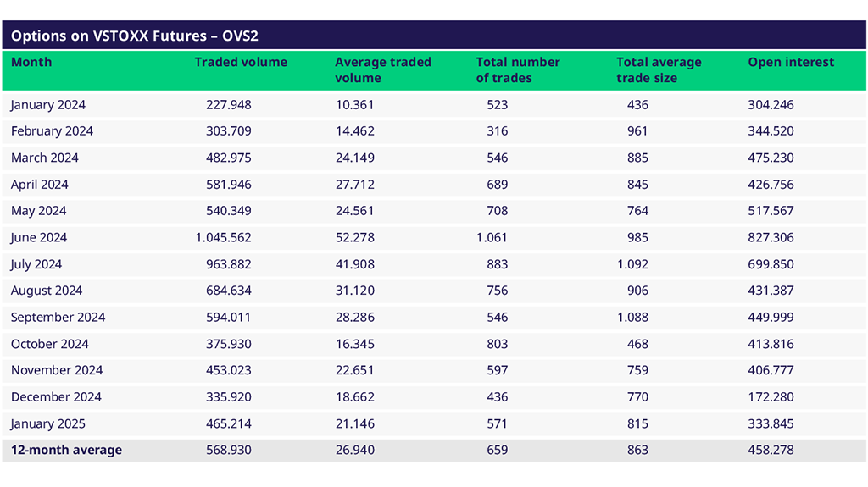
Task: Select the 'September 2024' row label
Action: (58, 318)
